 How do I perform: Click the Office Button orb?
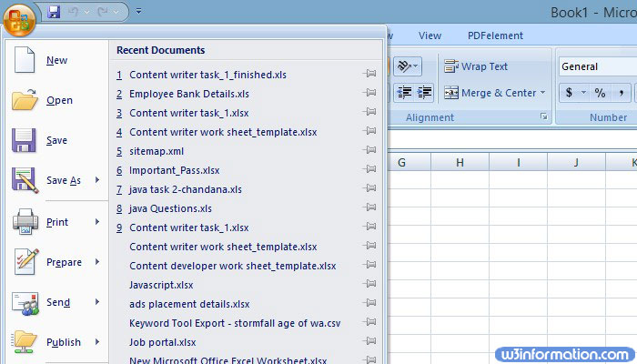click(19, 19)
